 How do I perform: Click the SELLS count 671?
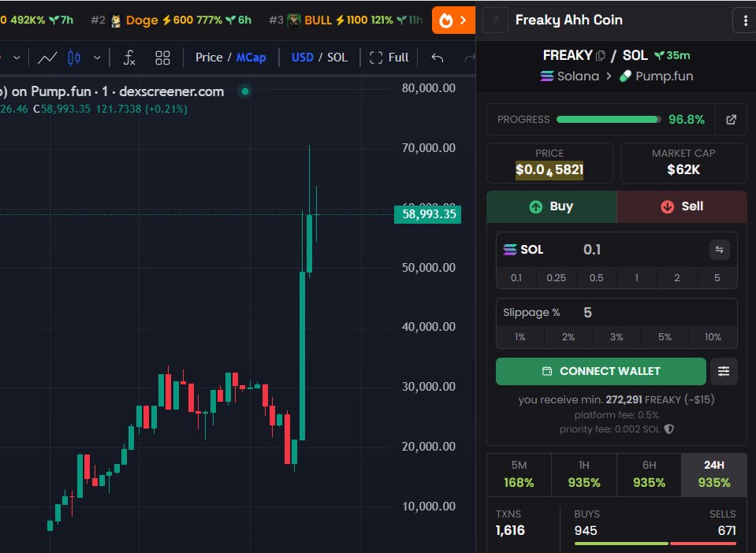point(727,530)
